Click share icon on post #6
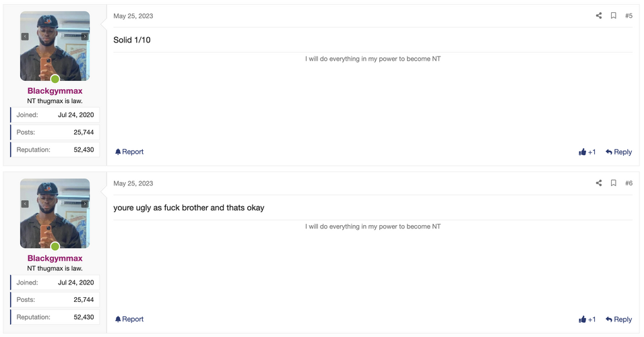The width and height of the screenshot is (644, 337). coord(599,183)
